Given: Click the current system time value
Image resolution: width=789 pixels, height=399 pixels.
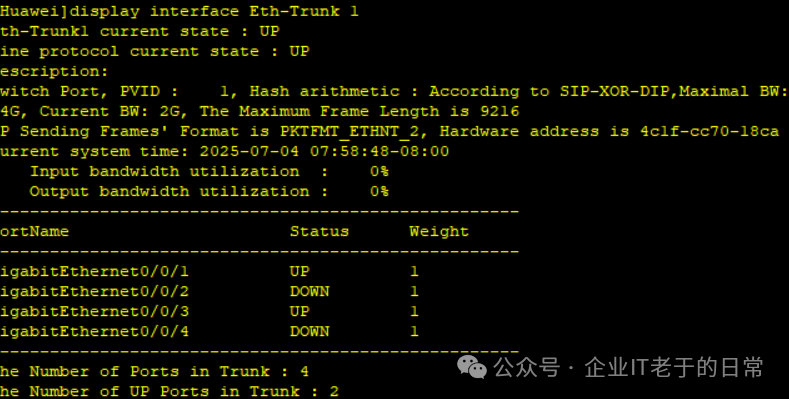Looking at the screenshot, I should click(x=324, y=151).
